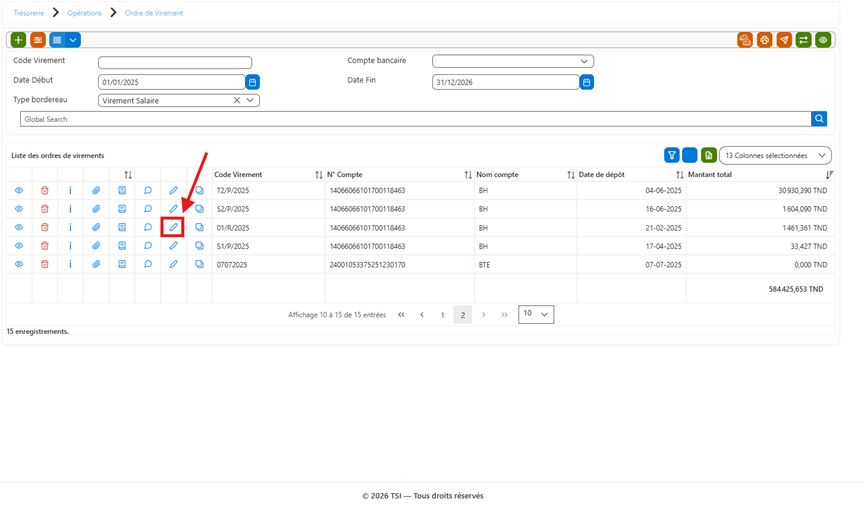Open the rows-per-page dropdown showing 10
The image size is (864, 505).
click(x=536, y=314)
